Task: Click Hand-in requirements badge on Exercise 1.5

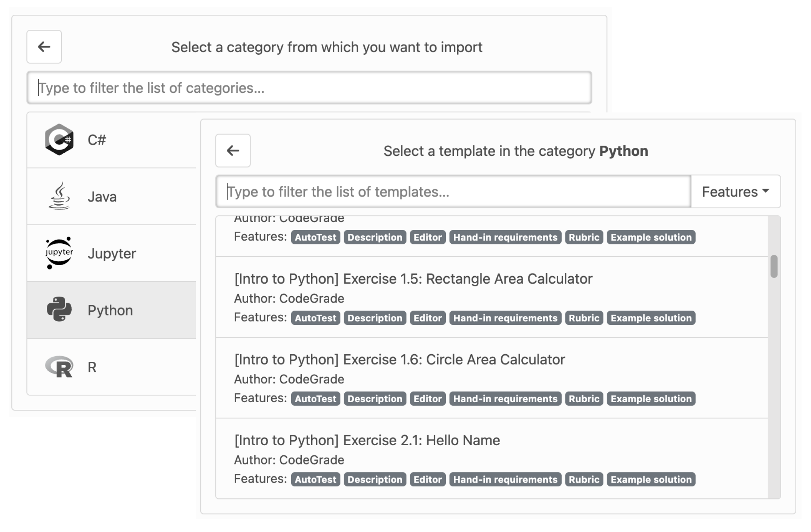Action: click(x=505, y=318)
